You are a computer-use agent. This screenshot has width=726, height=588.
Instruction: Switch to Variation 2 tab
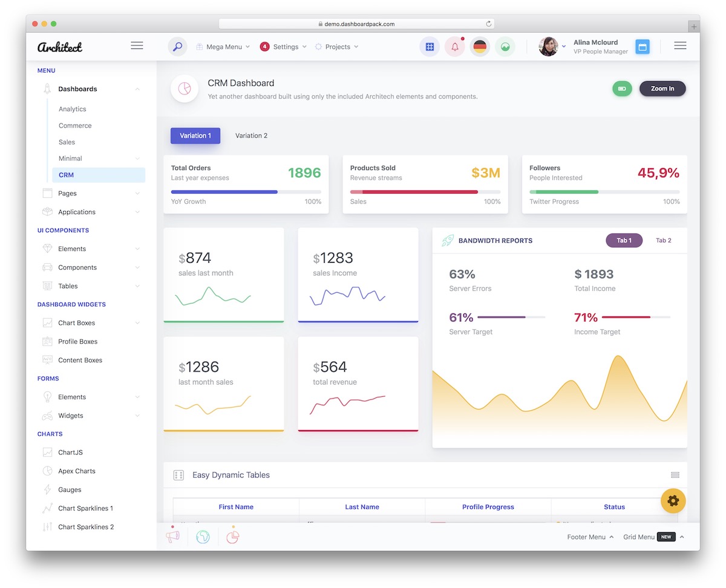point(251,136)
